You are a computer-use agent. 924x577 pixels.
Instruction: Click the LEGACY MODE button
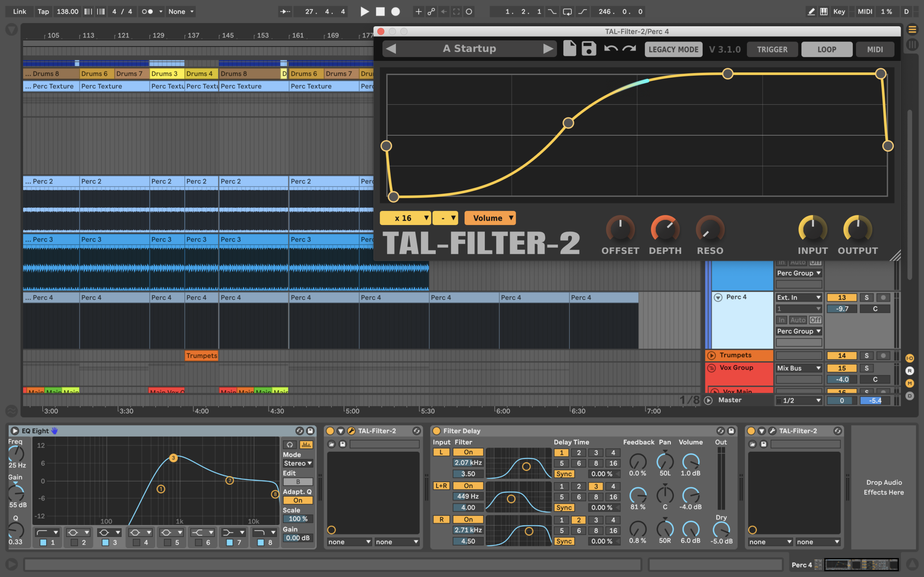click(673, 49)
